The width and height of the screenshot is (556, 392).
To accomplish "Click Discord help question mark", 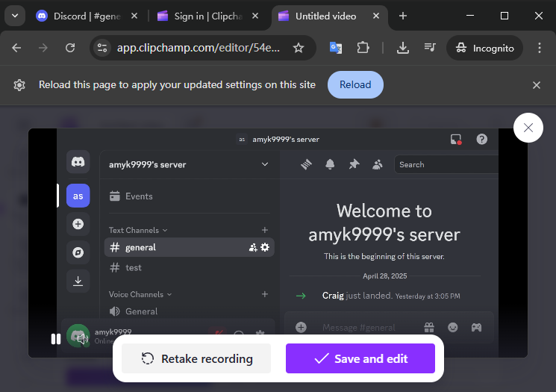I will pyautogui.click(x=481, y=139).
